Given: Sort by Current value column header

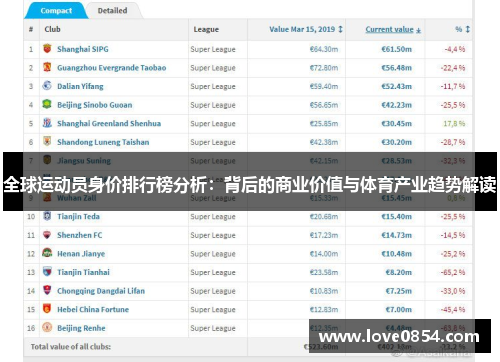Looking at the screenshot, I should 393,29.
